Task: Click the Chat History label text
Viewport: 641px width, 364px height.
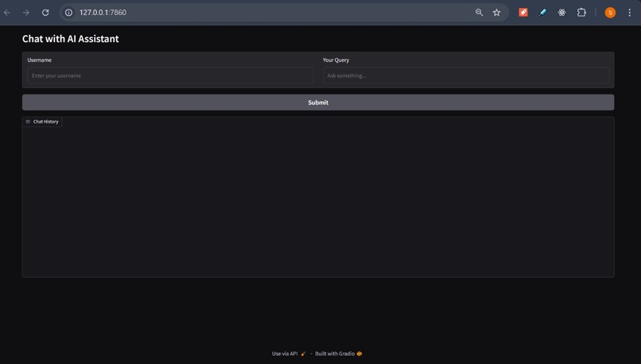Action: tap(46, 122)
